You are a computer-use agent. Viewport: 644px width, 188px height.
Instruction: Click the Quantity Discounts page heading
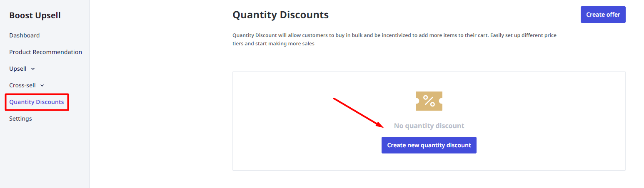(x=280, y=15)
